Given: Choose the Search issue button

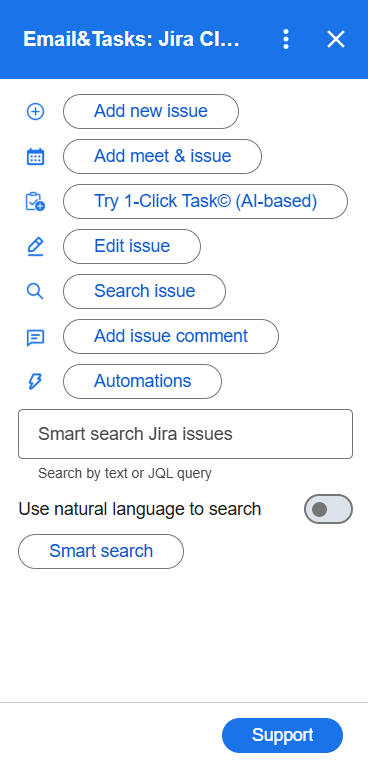Looking at the screenshot, I should point(145,291).
